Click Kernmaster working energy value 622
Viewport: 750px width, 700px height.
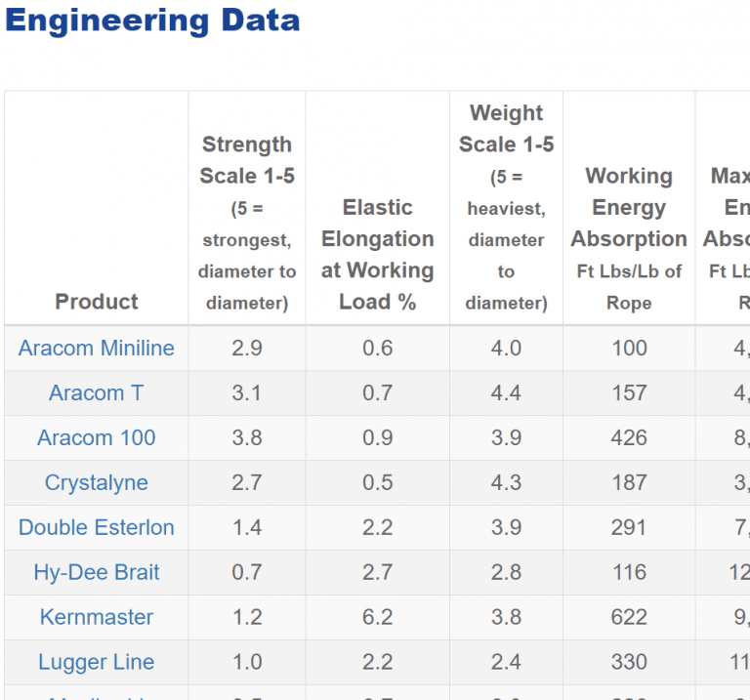click(x=629, y=618)
